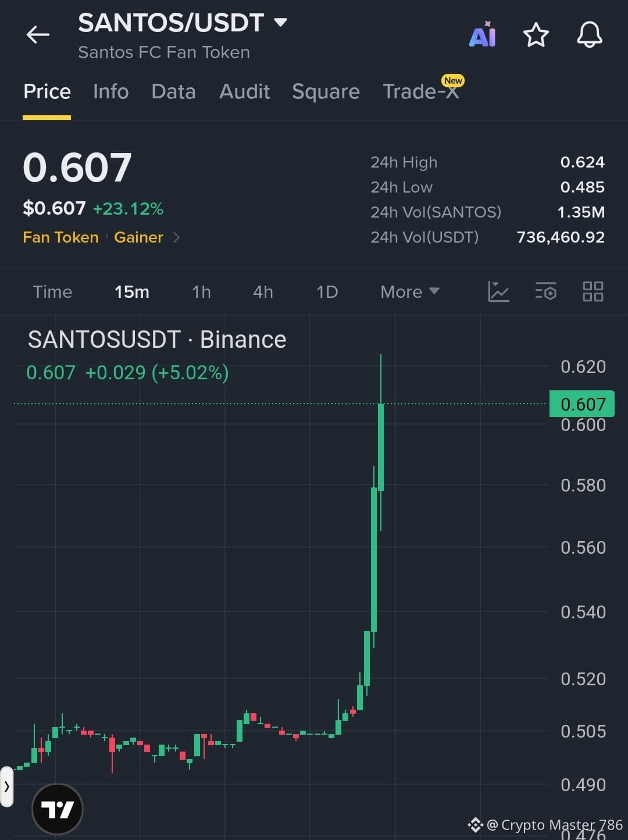Tap the 24h Vol(USDT) value 736,460.92
This screenshot has height=840, width=628.
pos(561,237)
